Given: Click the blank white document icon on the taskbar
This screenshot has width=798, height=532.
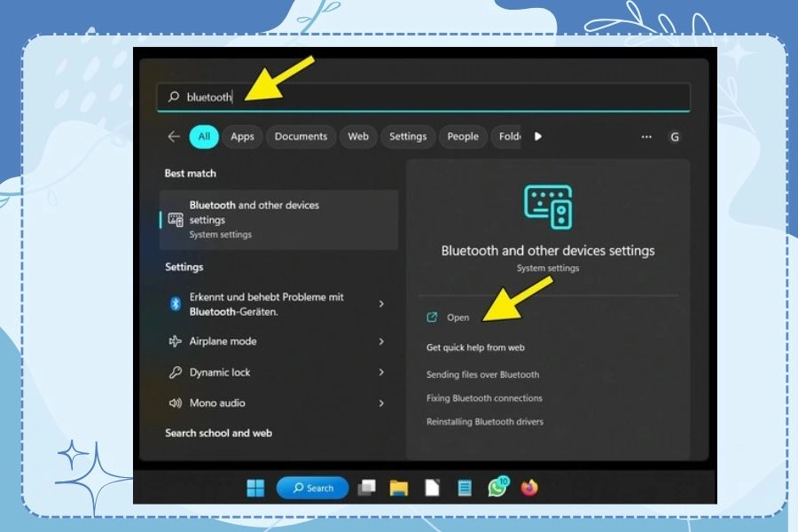Looking at the screenshot, I should click(x=432, y=488).
